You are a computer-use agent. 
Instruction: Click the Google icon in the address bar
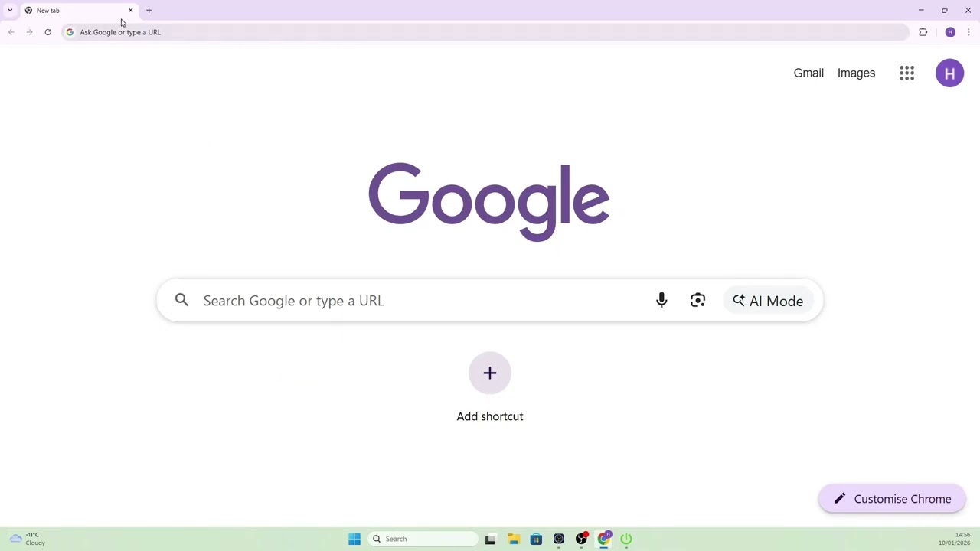click(x=70, y=32)
